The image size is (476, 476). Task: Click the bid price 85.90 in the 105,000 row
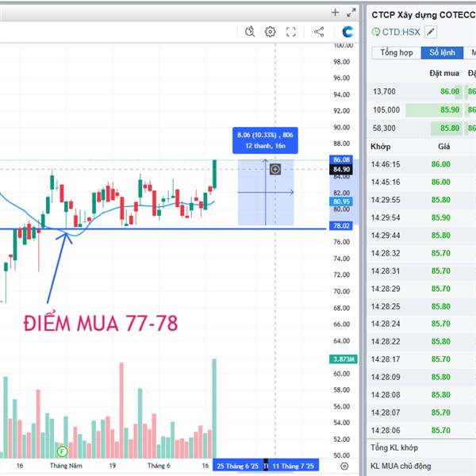click(x=450, y=109)
